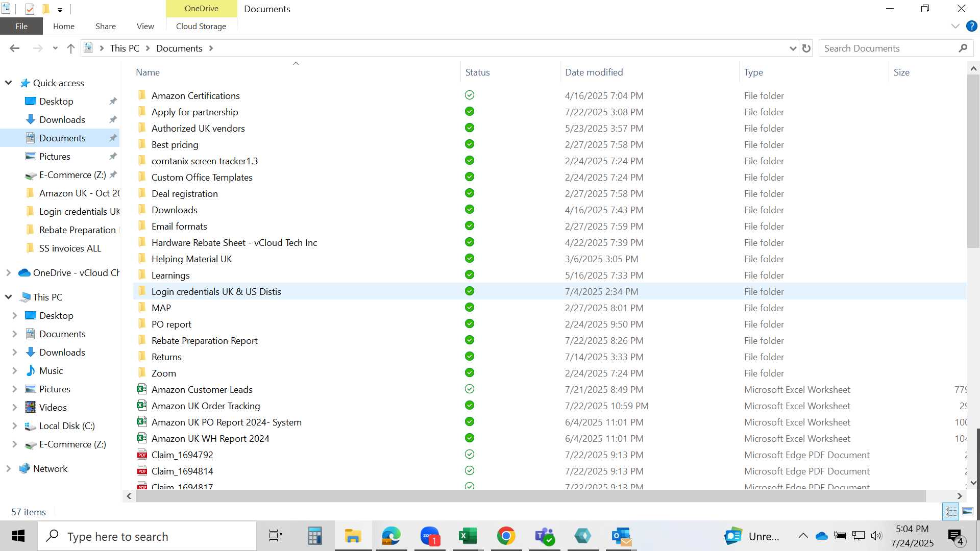Open the Home ribbon tab
The width and height of the screenshot is (980, 551).
tap(64, 26)
